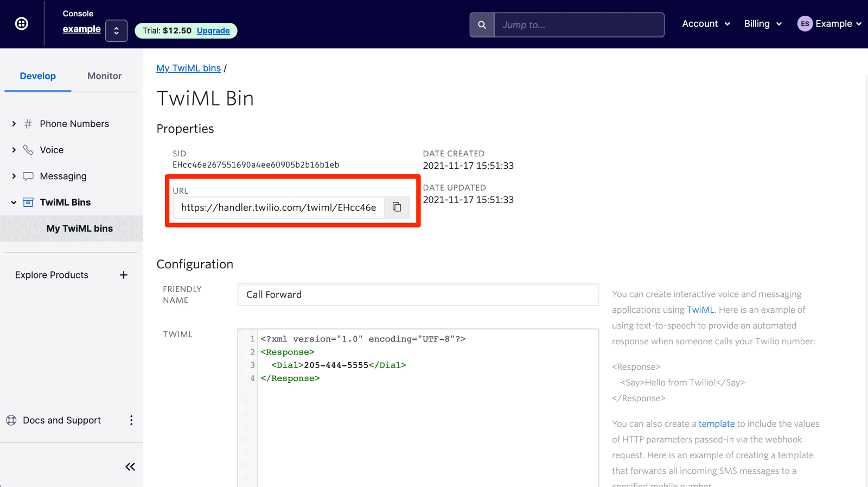868x487 pixels.
Task: Click the Messaging chat bubble icon
Action: (28, 176)
